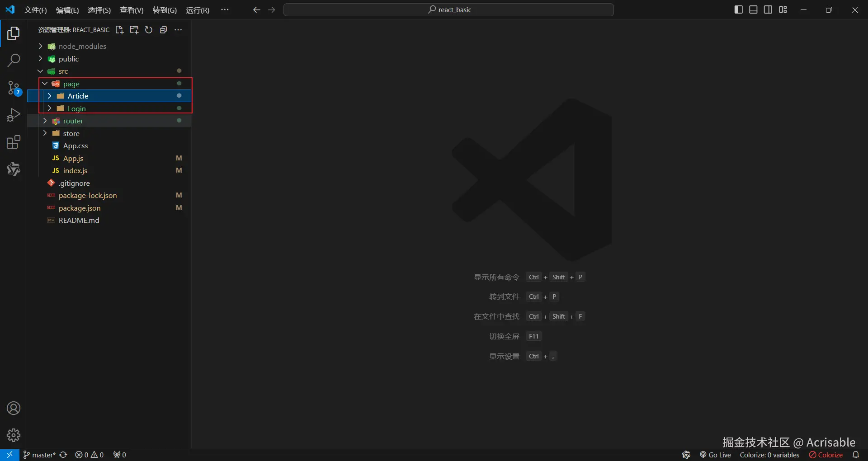Show more menu bar items via ellipsis

tap(225, 10)
